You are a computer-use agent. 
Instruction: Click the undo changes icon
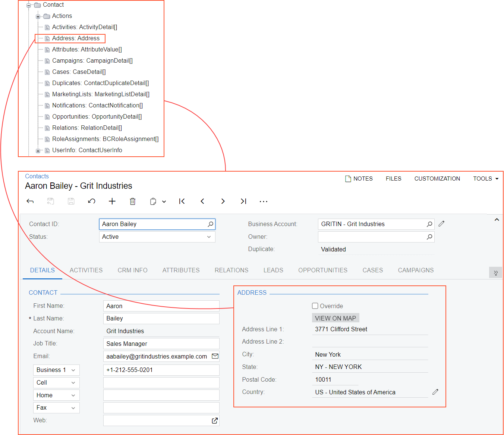pos(92,201)
